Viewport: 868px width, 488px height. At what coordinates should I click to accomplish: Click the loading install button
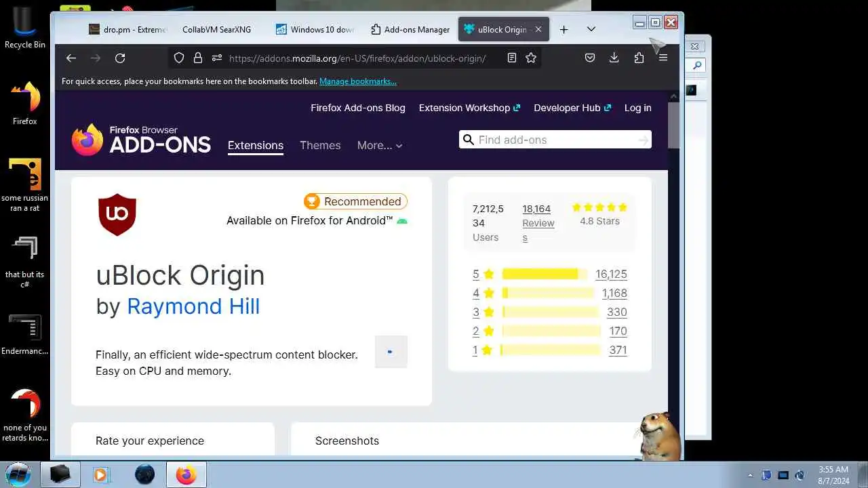point(391,352)
